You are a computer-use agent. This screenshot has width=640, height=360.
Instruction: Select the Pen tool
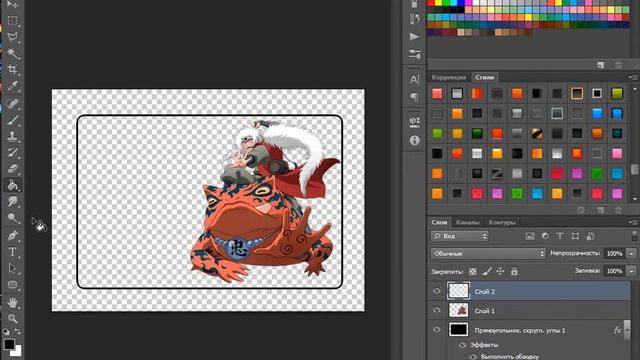pos(12,236)
